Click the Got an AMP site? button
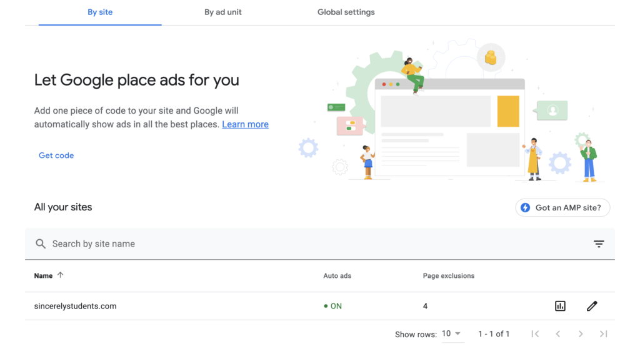Viewport: 640px width, 364px height. 562,207
